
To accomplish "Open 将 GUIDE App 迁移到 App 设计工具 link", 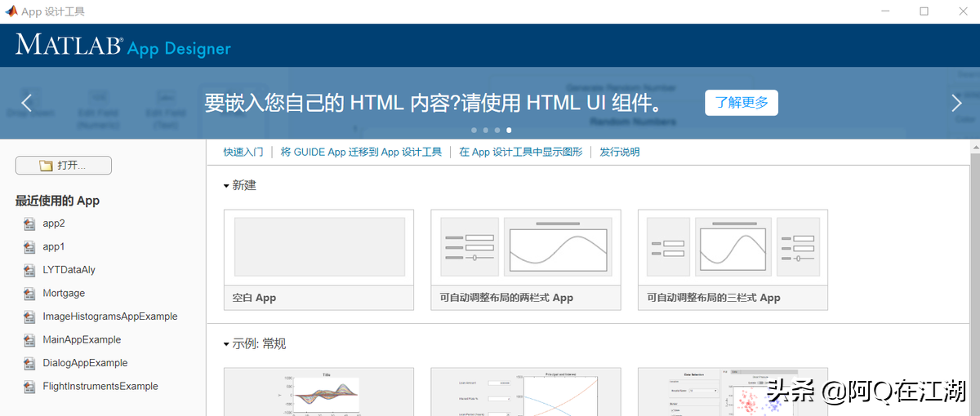I will click(x=361, y=152).
